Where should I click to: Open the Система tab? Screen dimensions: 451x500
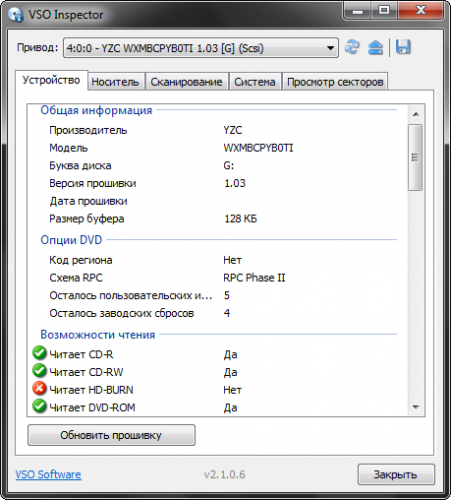255,82
